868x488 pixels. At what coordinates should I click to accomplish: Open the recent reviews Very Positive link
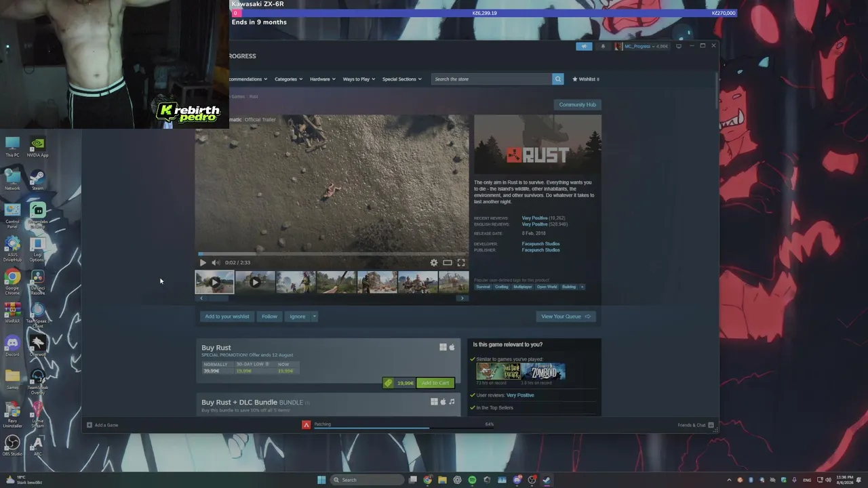pyautogui.click(x=534, y=218)
